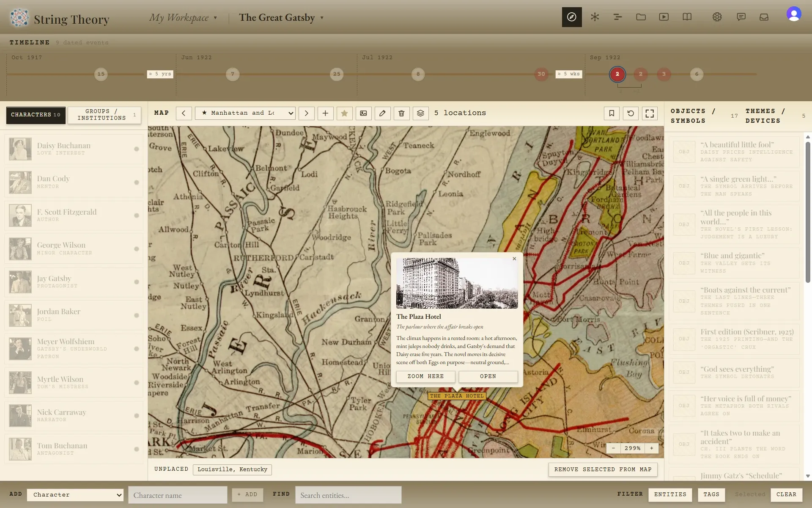Click the Entities filter button
This screenshot has width=812, height=508.
coord(670,494)
